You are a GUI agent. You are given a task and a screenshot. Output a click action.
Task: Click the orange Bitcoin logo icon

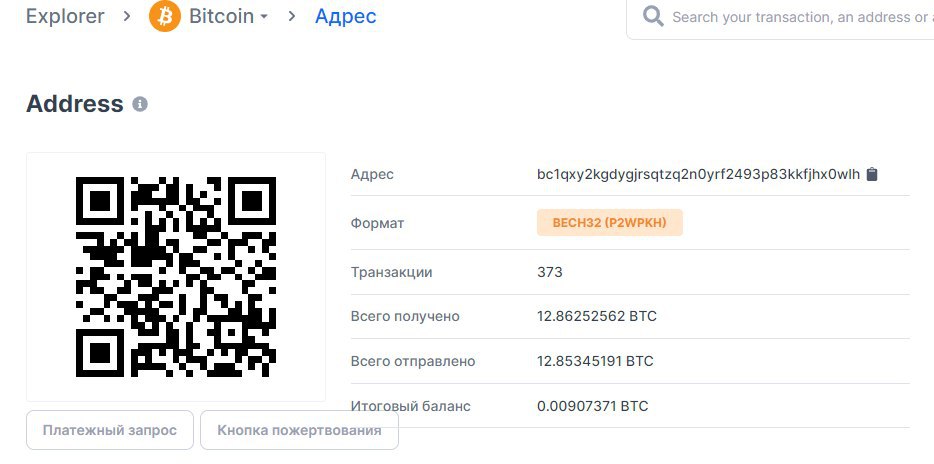pyautogui.click(x=164, y=16)
